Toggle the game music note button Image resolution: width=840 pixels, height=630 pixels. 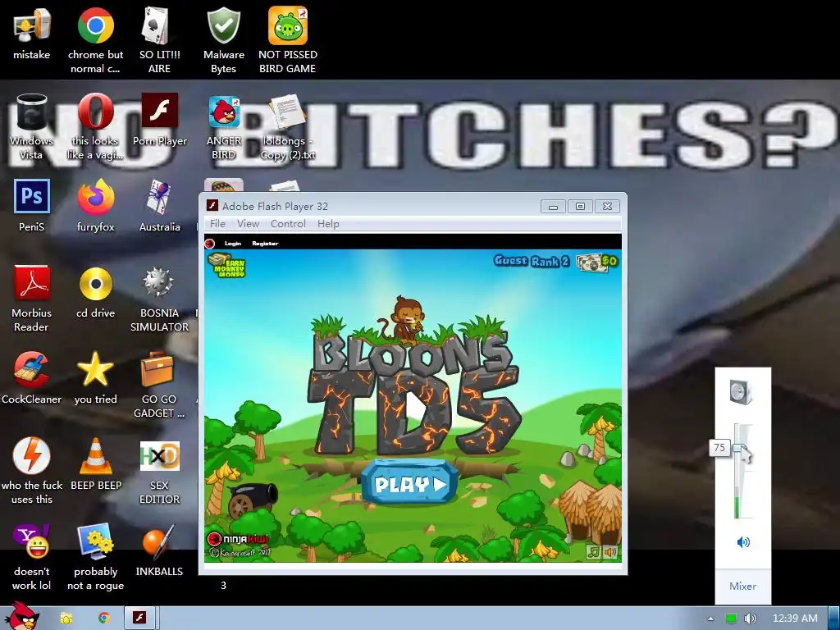coord(592,551)
